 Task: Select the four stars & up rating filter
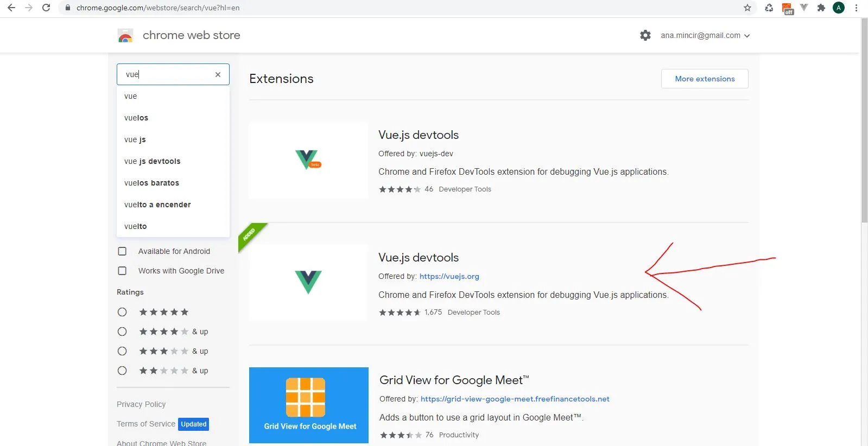(x=122, y=332)
